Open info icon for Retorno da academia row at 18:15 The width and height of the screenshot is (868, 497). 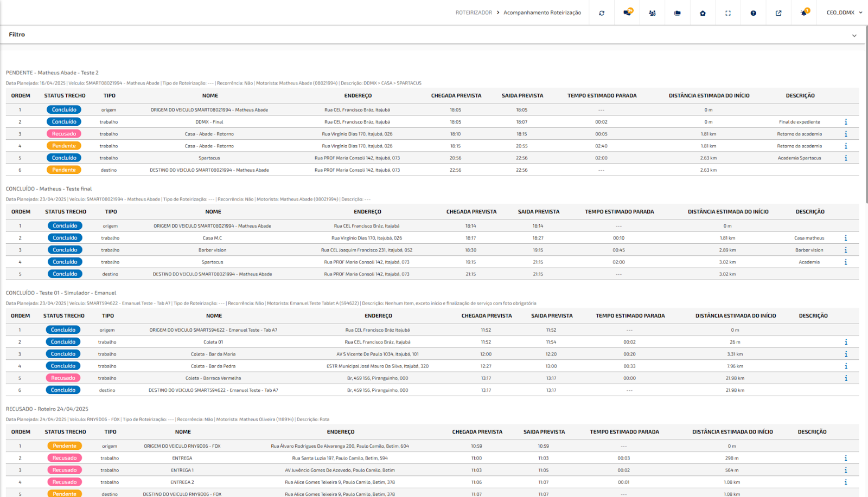pos(846,146)
